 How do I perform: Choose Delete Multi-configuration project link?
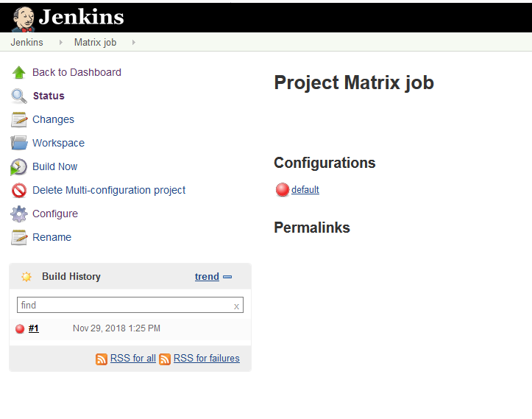coord(109,190)
